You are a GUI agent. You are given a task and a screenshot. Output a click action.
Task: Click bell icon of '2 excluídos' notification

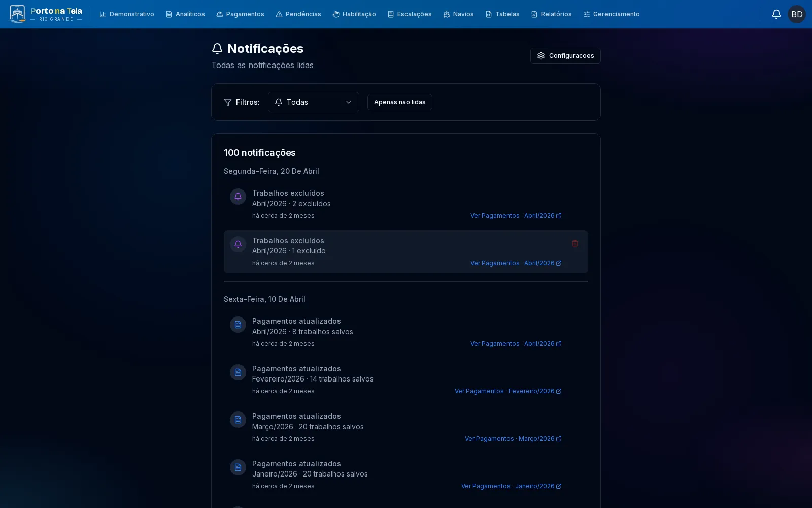pyautogui.click(x=238, y=197)
